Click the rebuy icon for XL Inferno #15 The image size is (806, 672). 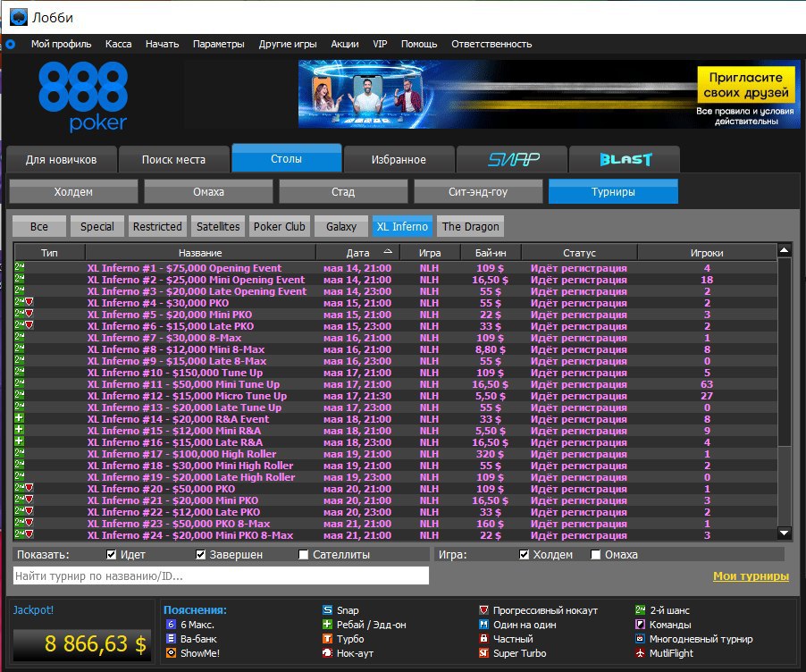19,429
